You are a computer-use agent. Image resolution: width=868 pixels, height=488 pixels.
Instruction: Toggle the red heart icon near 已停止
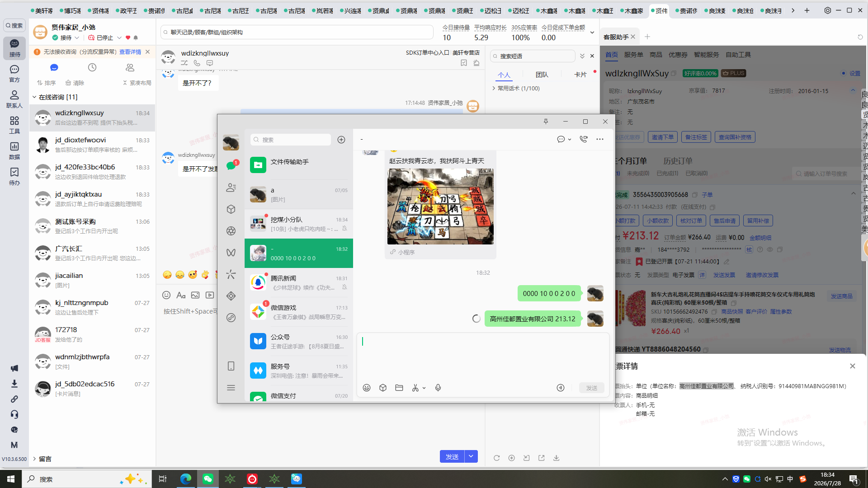tap(128, 38)
